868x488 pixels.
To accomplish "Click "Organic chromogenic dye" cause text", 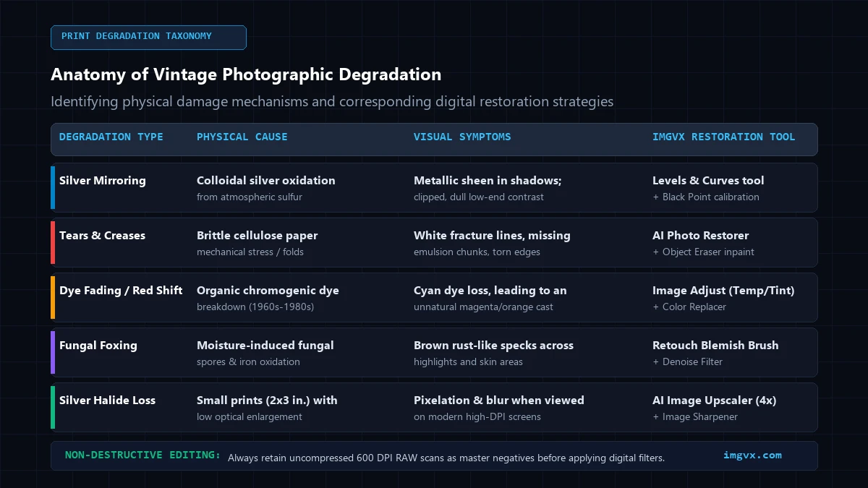I will 268,291.
